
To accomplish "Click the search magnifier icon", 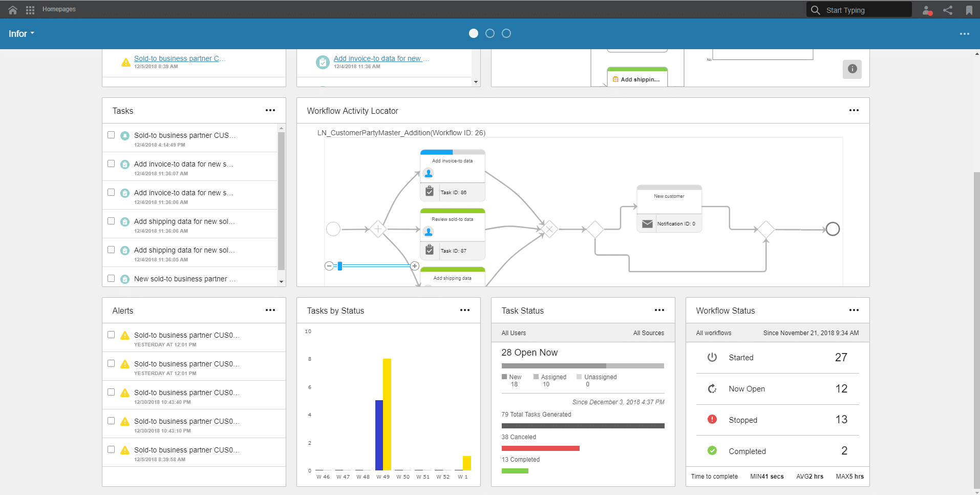I will click(x=815, y=9).
